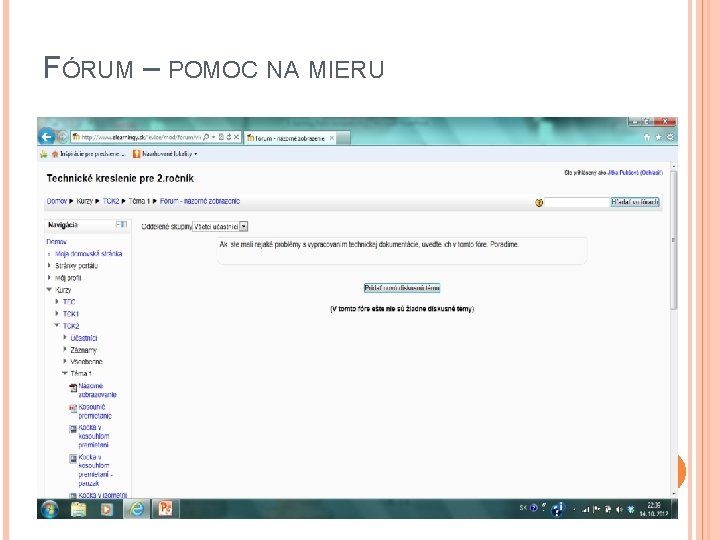
Task: Click the PowerPoint taskbar icon
Action: tap(165, 509)
